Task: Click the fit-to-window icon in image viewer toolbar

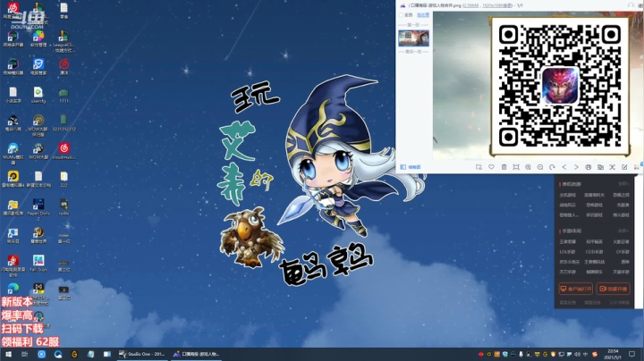Action: pos(516,167)
